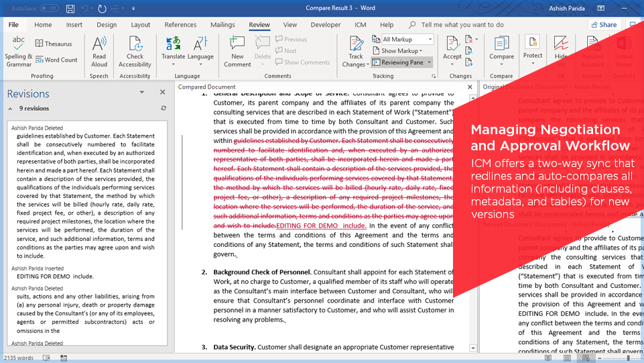The image size is (644, 363).
Task: Adjust the zoom slider in status bar
Action: (628, 358)
